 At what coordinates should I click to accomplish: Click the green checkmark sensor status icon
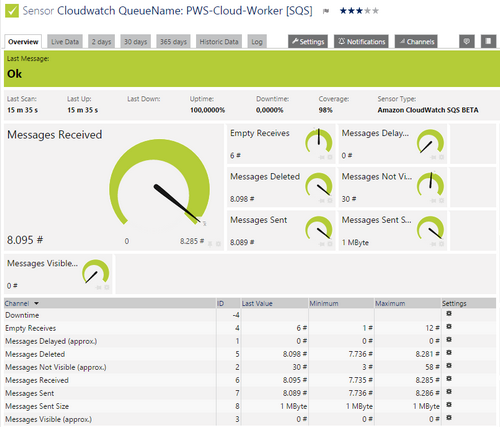12,11
